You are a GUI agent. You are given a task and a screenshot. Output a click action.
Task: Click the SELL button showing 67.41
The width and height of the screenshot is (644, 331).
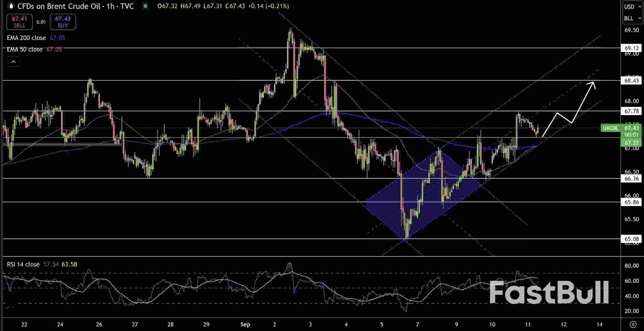click(x=19, y=22)
